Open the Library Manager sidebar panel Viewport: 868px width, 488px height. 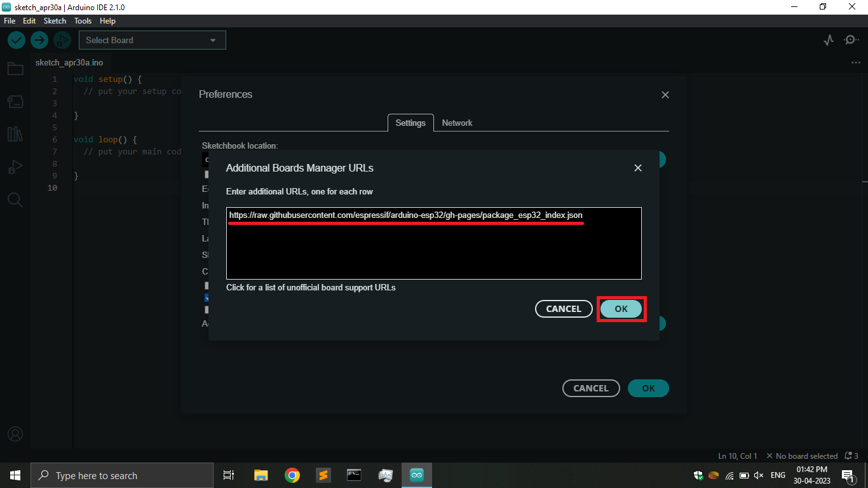[x=15, y=134]
